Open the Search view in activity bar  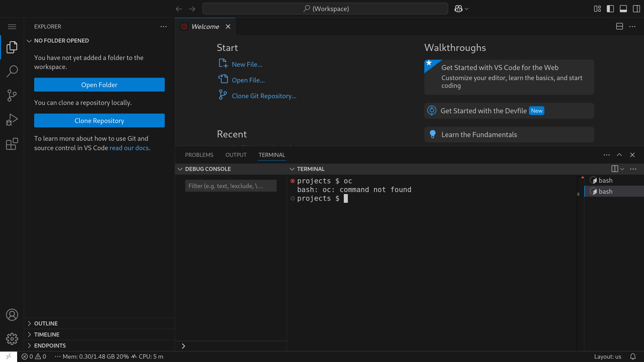12,71
